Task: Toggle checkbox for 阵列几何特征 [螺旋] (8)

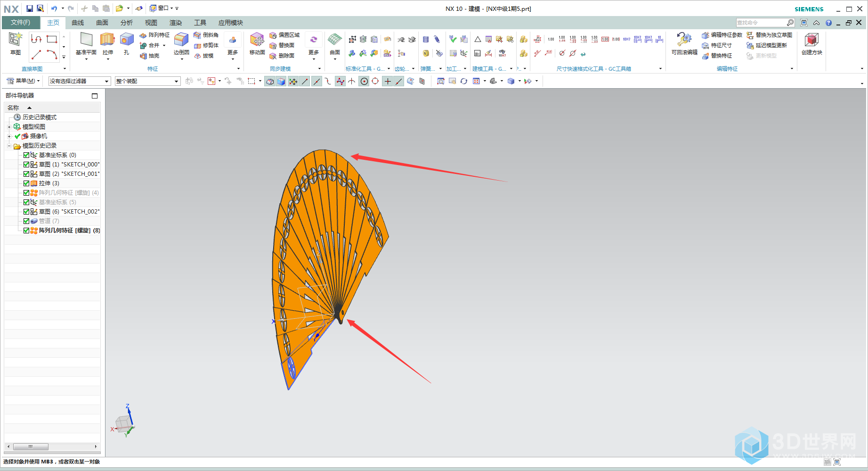Action: pyautogui.click(x=26, y=231)
